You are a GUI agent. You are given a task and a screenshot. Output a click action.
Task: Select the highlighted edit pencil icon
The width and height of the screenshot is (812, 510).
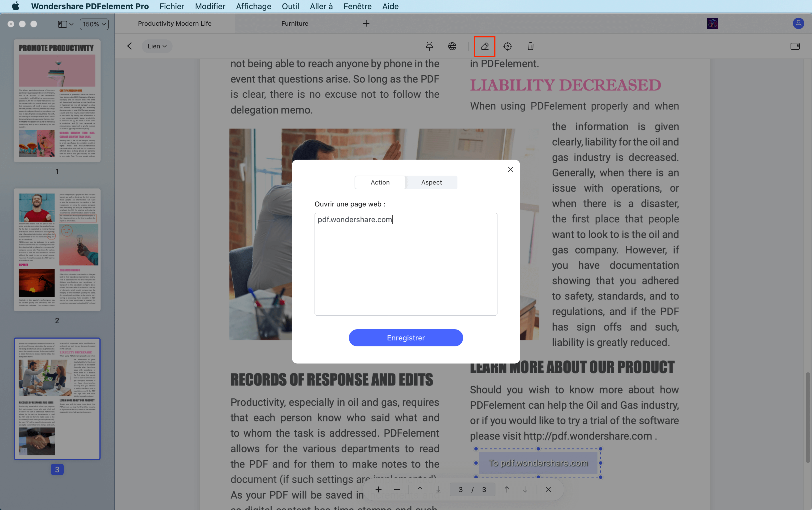tap(484, 46)
